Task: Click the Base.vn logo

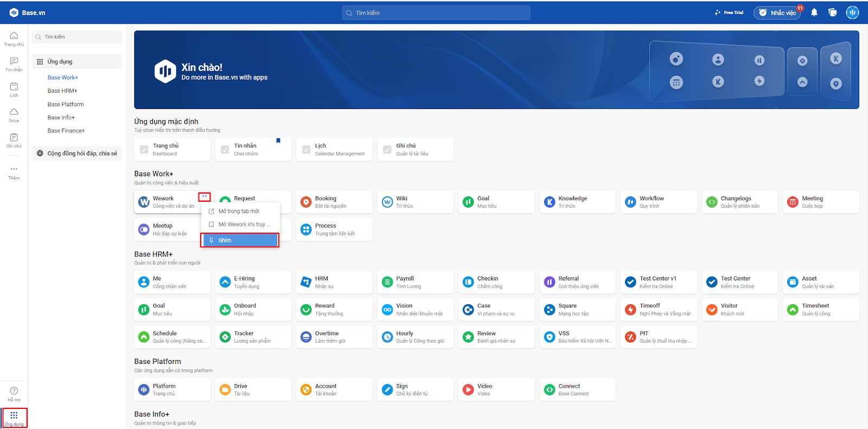Action: (x=27, y=12)
